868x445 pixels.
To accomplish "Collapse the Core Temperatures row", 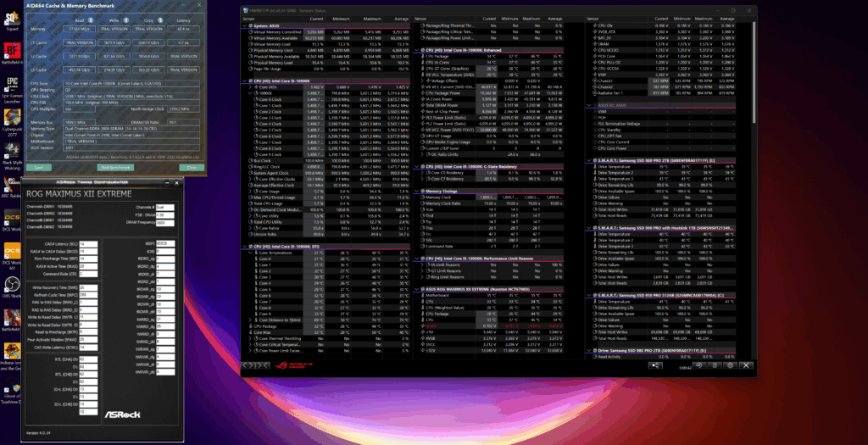I will tap(250, 253).
